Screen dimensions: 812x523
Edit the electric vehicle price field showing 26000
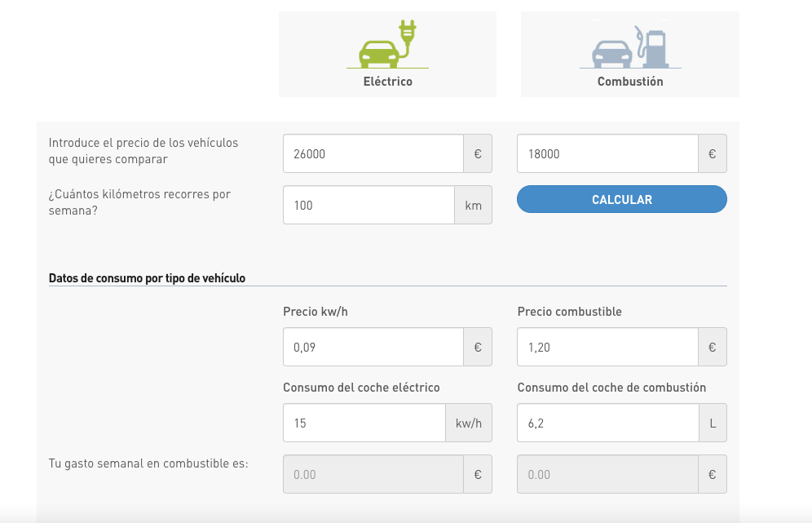coord(373,153)
